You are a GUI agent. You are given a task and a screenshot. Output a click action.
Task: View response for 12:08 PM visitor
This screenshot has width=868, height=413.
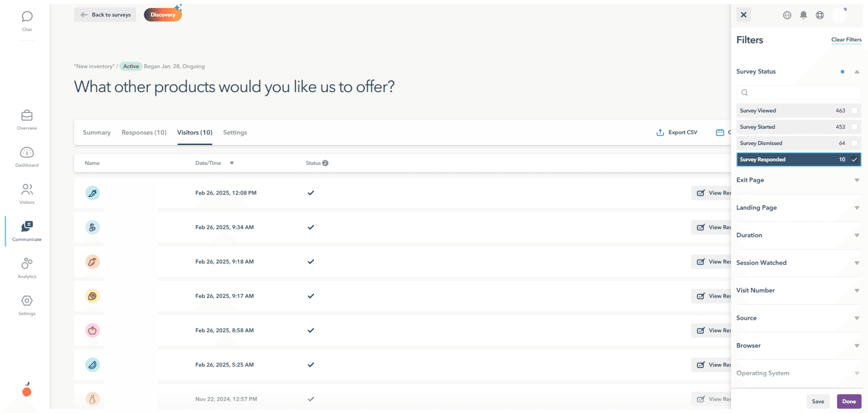coord(711,193)
